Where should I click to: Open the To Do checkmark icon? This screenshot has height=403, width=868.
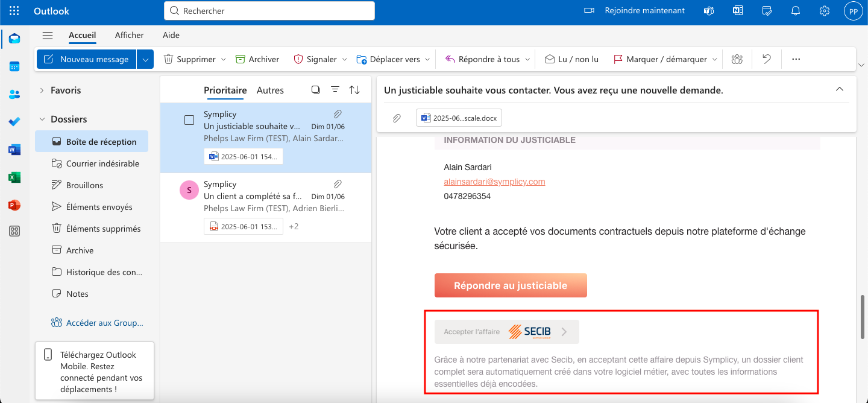pos(14,122)
